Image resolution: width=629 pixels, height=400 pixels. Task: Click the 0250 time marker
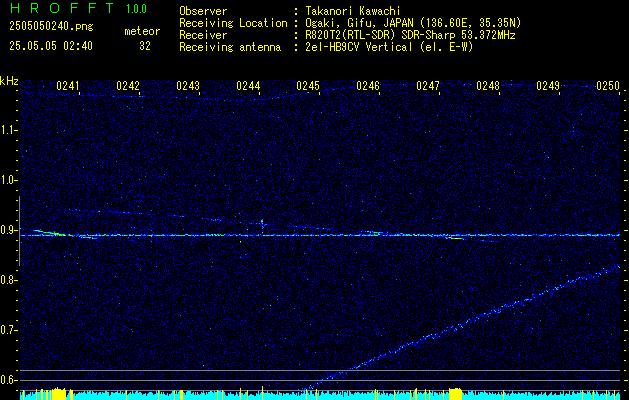point(608,86)
